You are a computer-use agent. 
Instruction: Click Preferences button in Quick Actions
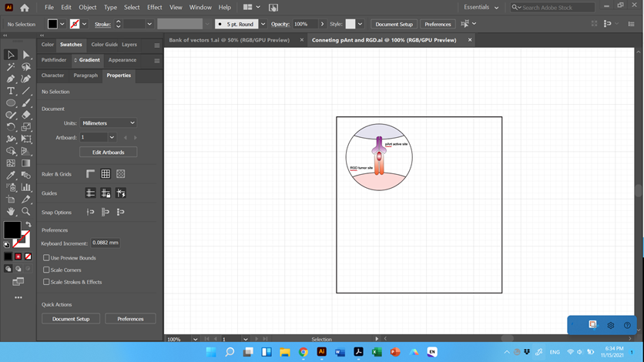coord(130,319)
